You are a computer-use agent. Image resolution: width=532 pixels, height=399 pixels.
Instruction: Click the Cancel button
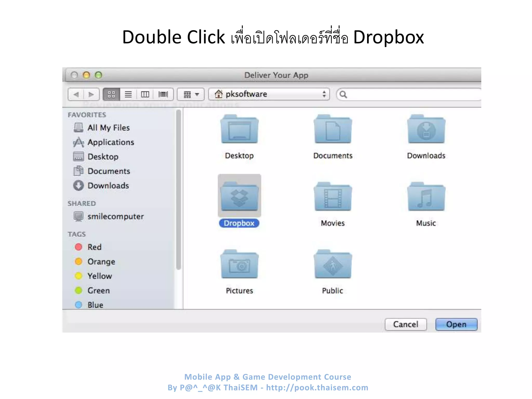pyautogui.click(x=406, y=324)
